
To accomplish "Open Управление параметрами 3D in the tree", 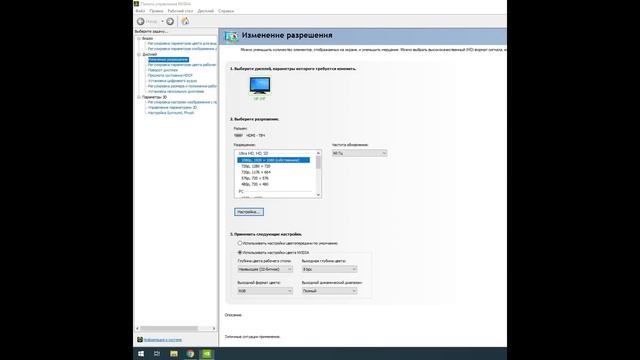I will tap(172, 107).
